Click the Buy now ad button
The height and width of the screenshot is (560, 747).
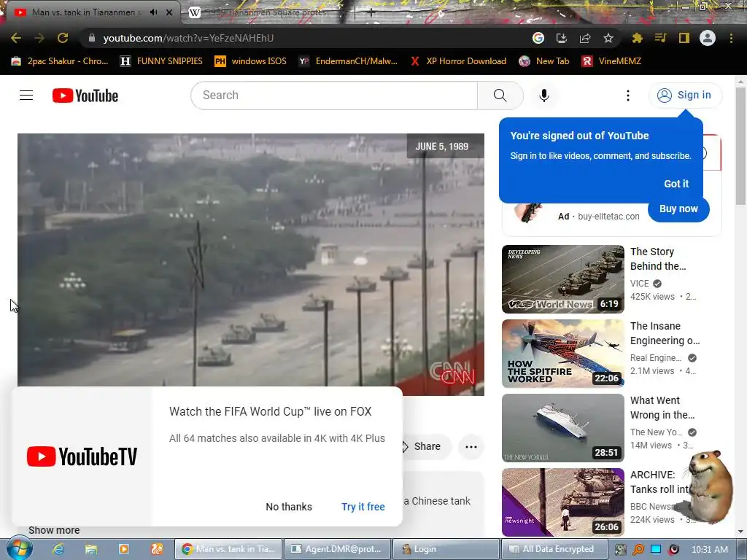tap(678, 209)
